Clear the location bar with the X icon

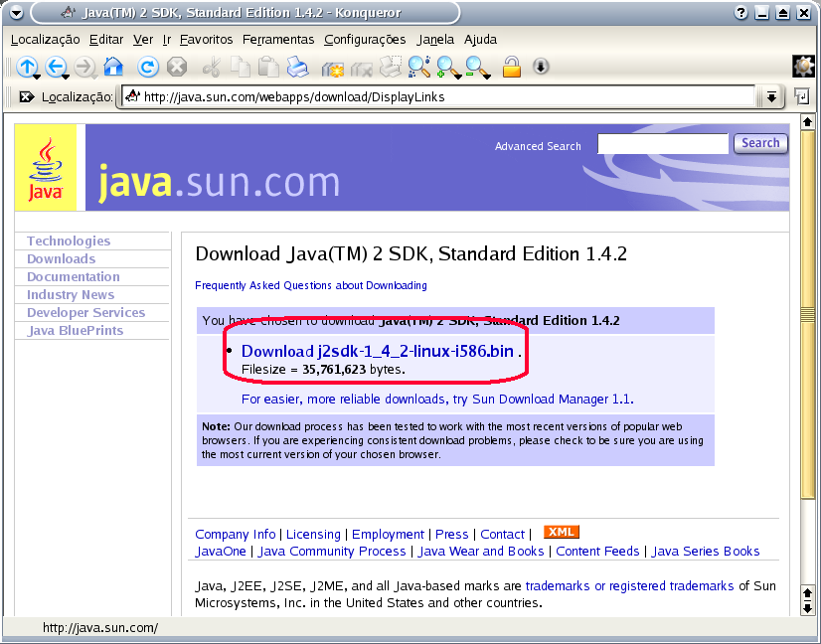[x=26, y=96]
